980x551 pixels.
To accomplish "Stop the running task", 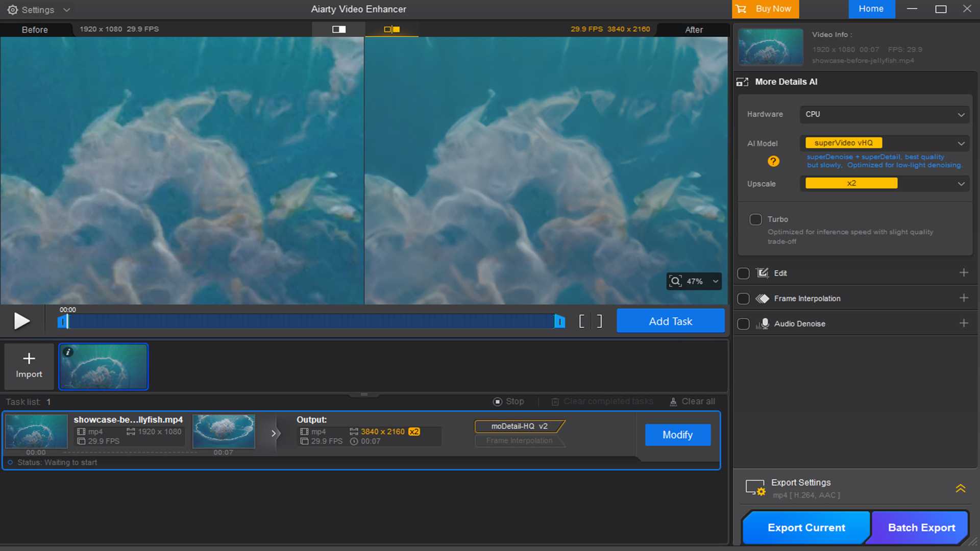I will point(508,402).
